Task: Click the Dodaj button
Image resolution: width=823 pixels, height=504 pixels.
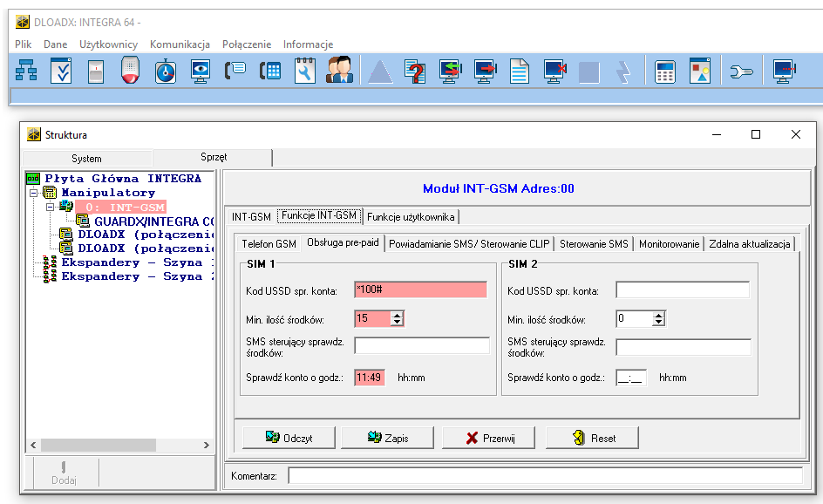Action: point(64,473)
